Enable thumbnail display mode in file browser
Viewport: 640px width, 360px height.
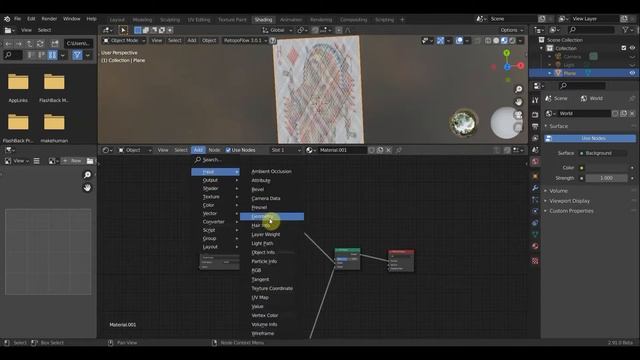pos(52,55)
